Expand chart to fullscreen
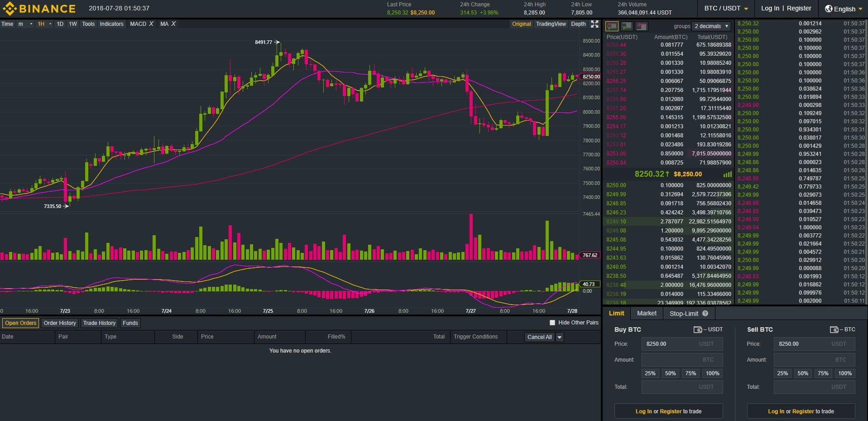This screenshot has width=868, height=421. (x=595, y=24)
